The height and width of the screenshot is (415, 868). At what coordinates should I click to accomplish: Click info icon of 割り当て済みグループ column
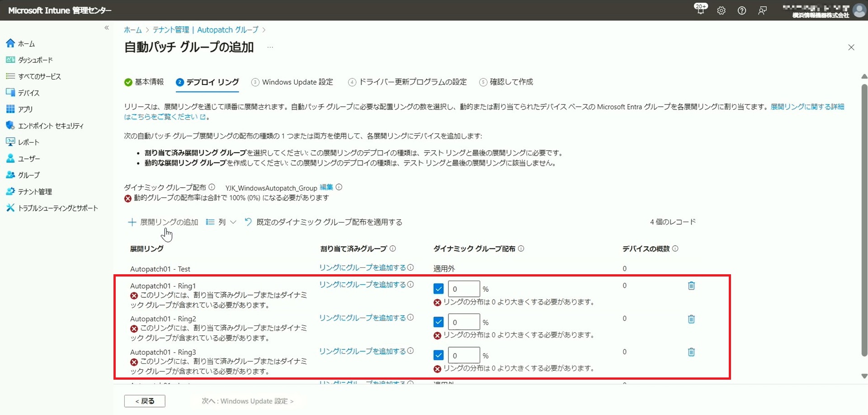(x=393, y=248)
